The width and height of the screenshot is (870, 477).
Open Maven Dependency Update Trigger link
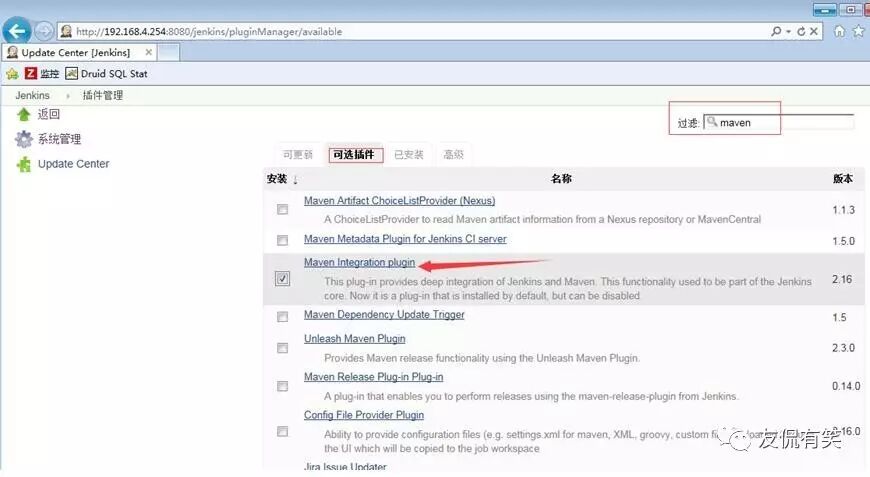coord(384,314)
